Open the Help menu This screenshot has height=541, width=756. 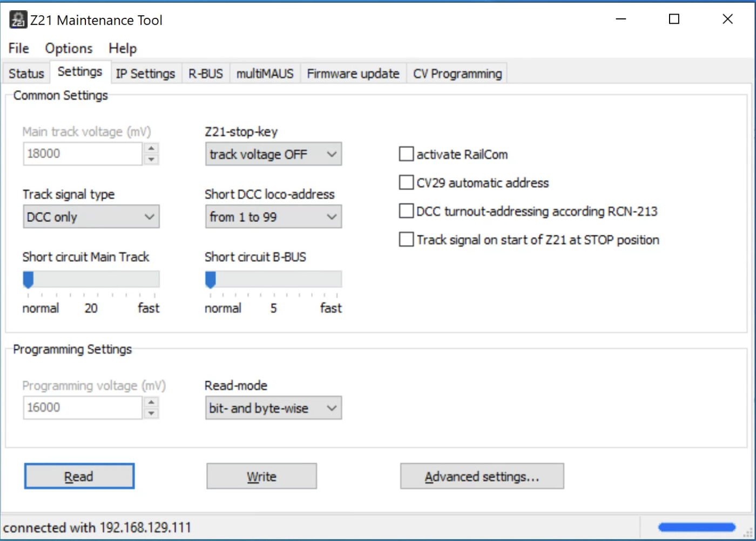click(123, 49)
